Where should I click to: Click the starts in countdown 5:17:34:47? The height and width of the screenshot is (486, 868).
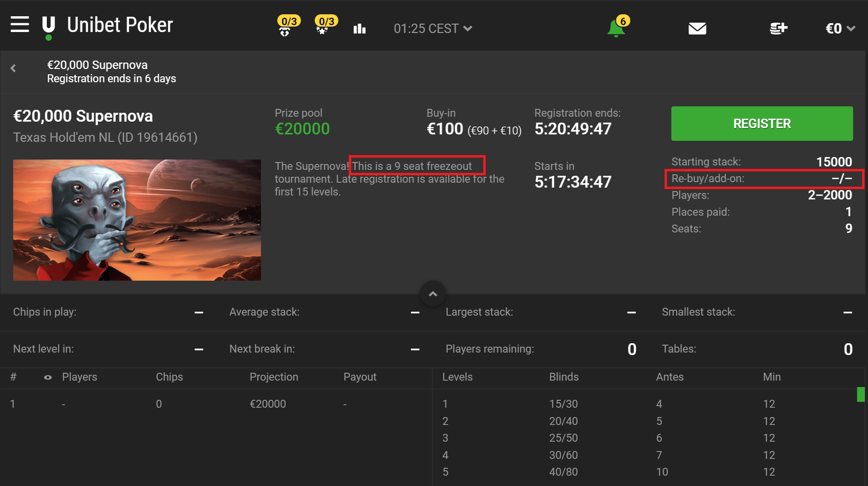point(573,182)
